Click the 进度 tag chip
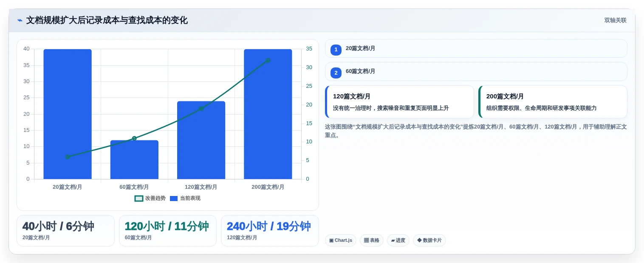The height and width of the screenshot is (263, 644). point(398,241)
